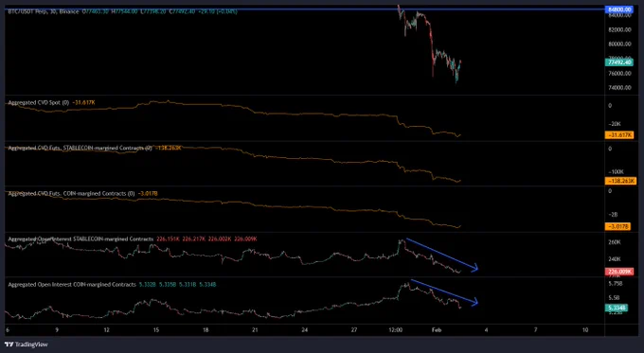Click the 260K scale label
The height and width of the screenshot is (353, 644).
[615, 242]
